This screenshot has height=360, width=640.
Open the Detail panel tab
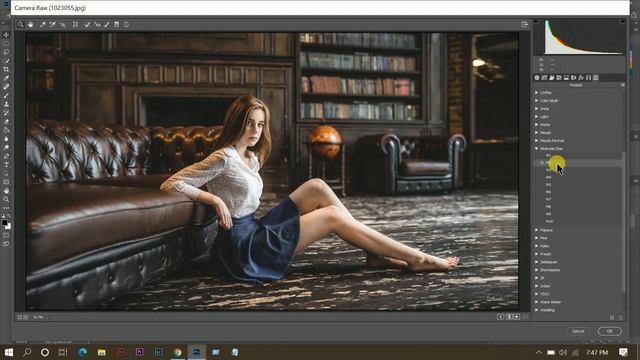coord(552,78)
